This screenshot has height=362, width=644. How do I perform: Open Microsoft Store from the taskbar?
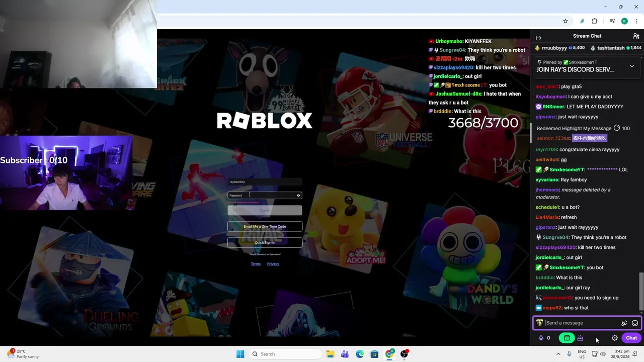(x=374, y=354)
